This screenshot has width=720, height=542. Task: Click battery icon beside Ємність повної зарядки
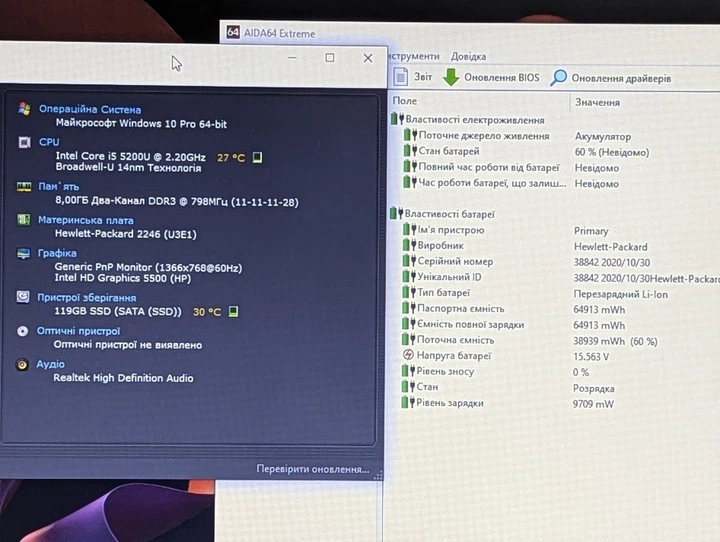(x=408, y=323)
